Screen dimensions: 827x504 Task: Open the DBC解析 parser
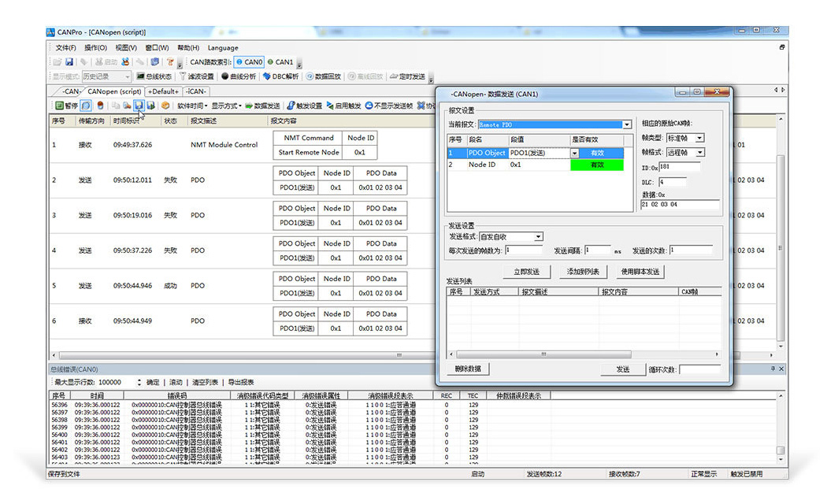tap(280, 76)
